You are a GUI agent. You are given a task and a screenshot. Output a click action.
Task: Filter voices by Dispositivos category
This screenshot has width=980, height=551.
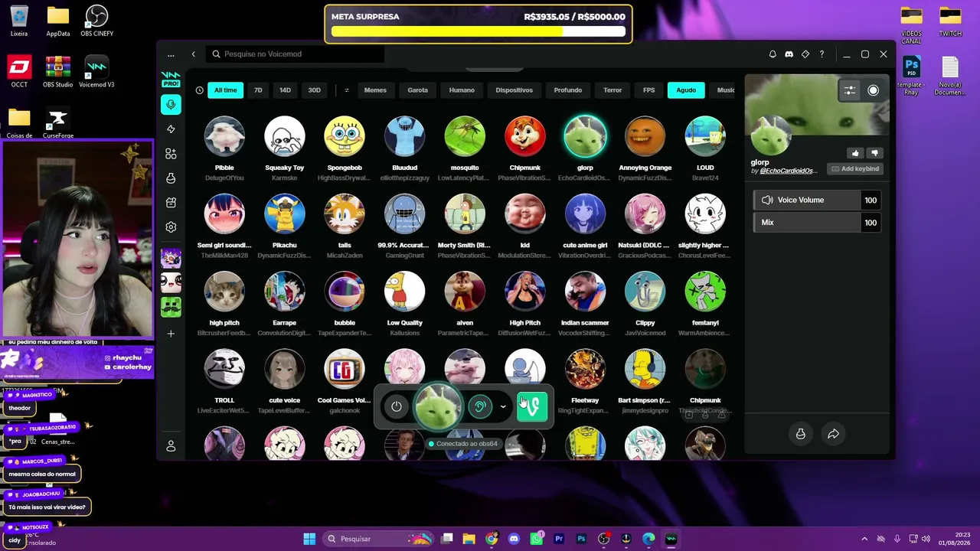pyautogui.click(x=514, y=90)
